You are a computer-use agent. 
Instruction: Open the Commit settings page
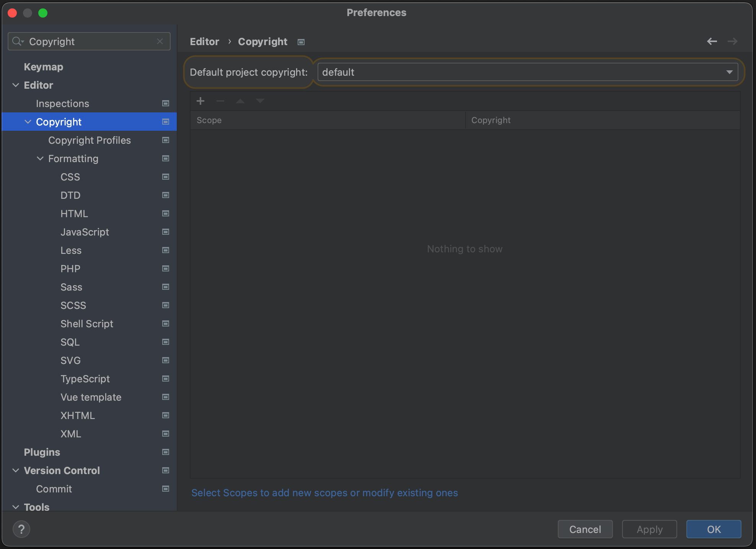click(54, 489)
